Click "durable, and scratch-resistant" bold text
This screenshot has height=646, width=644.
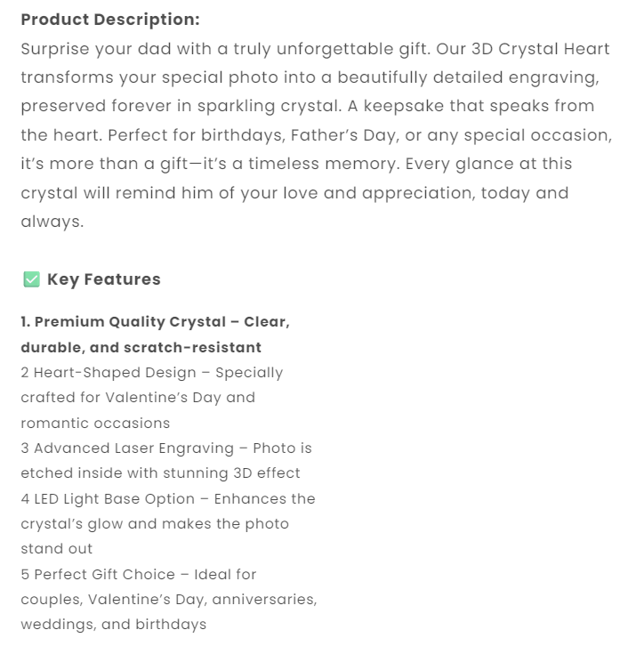pos(141,347)
